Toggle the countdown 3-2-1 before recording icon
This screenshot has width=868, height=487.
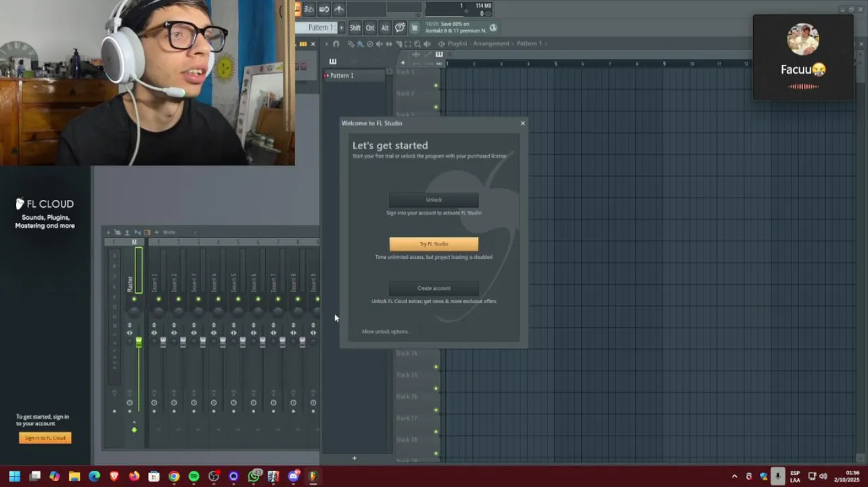pyautogui.click(x=309, y=9)
